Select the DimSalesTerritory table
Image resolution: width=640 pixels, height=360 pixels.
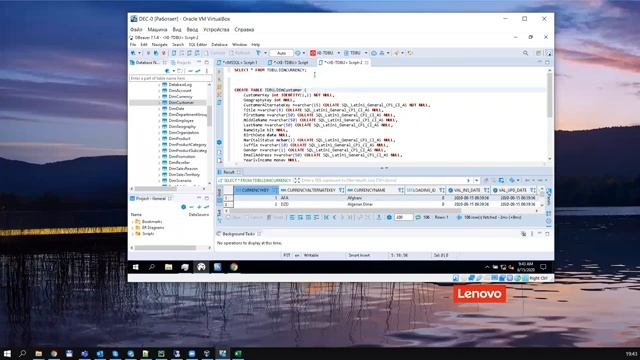click(184, 175)
